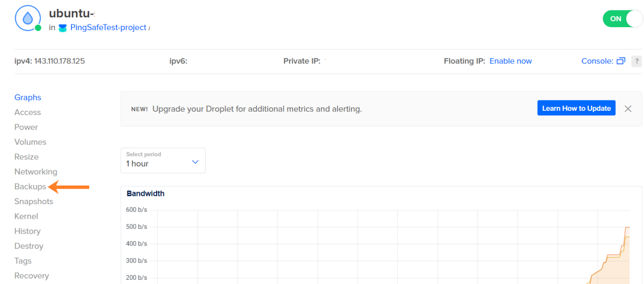
Task: Expand the Select period dropdown
Action: [162, 160]
